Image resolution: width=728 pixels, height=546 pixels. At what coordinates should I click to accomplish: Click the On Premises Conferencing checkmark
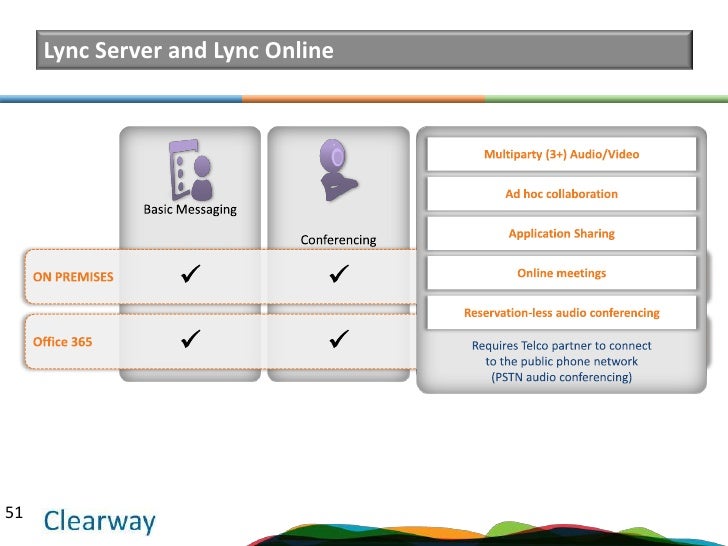[339, 273]
